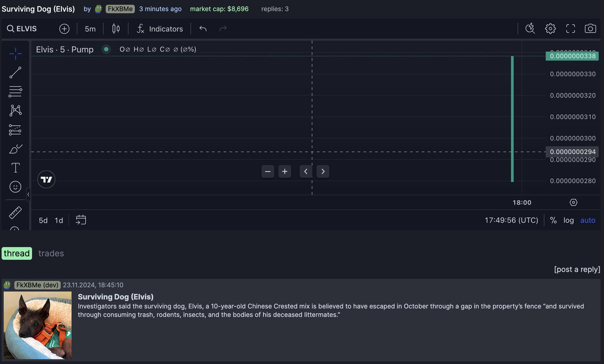Viewport: 604px width, 364px height.
Task: Select the Text annotation tool
Action: pos(16,168)
